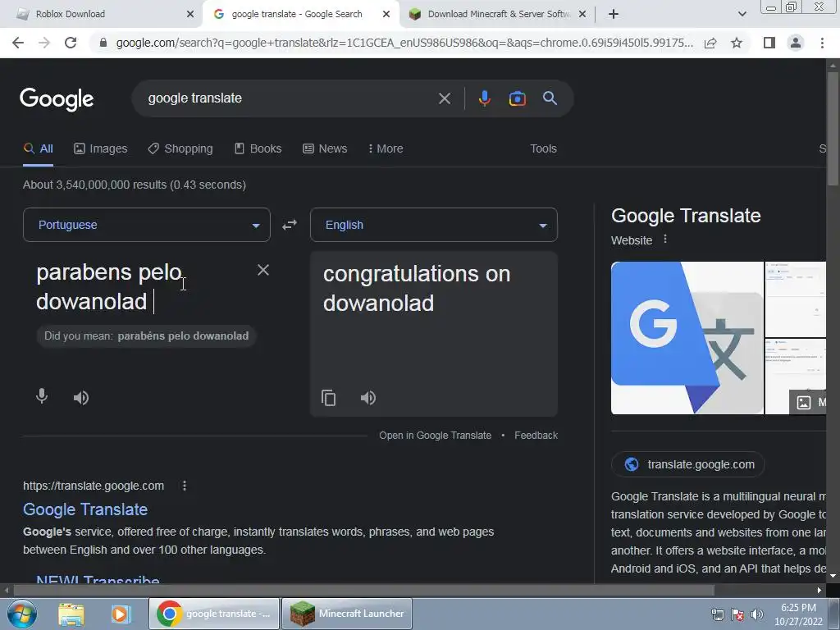The width and height of the screenshot is (840, 630).
Task: Copy the English translation
Action: [x=328, y=398]
